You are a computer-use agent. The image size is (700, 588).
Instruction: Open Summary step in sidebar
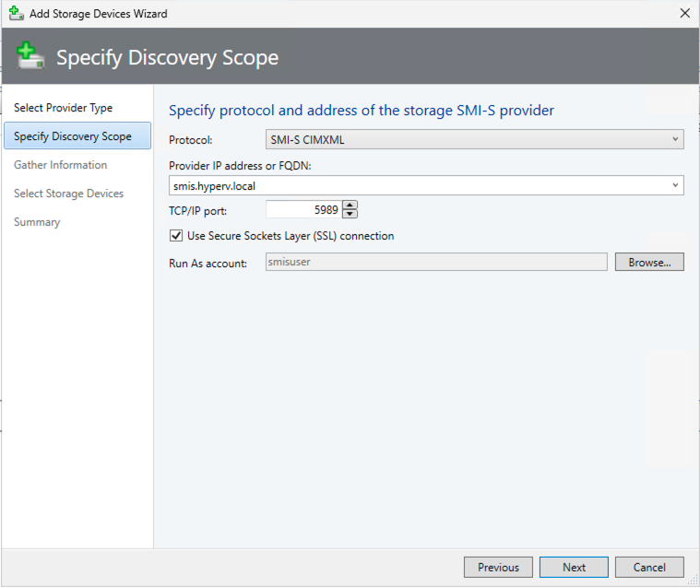pos(37,222)
